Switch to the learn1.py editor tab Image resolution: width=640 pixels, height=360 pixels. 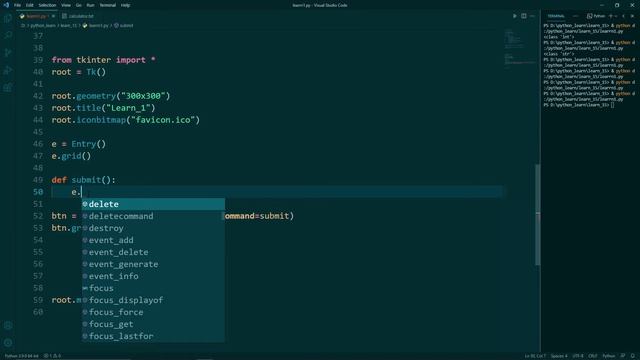coord(36,16)
